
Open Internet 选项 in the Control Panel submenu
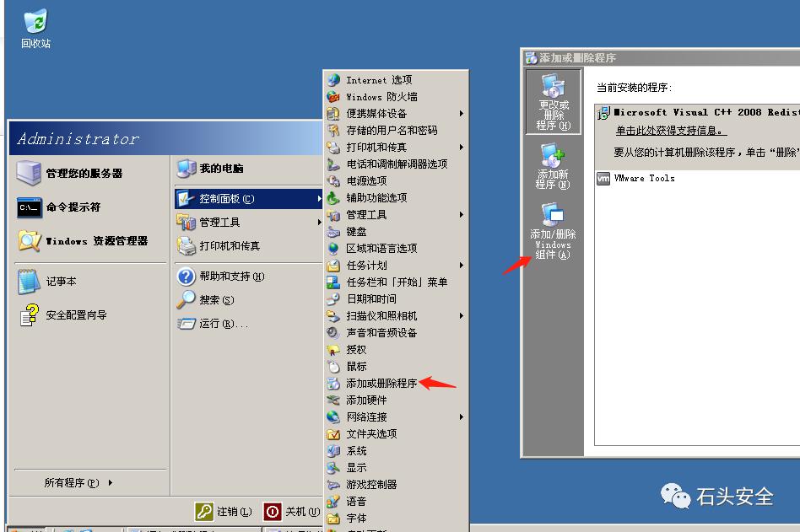[380, 78]
